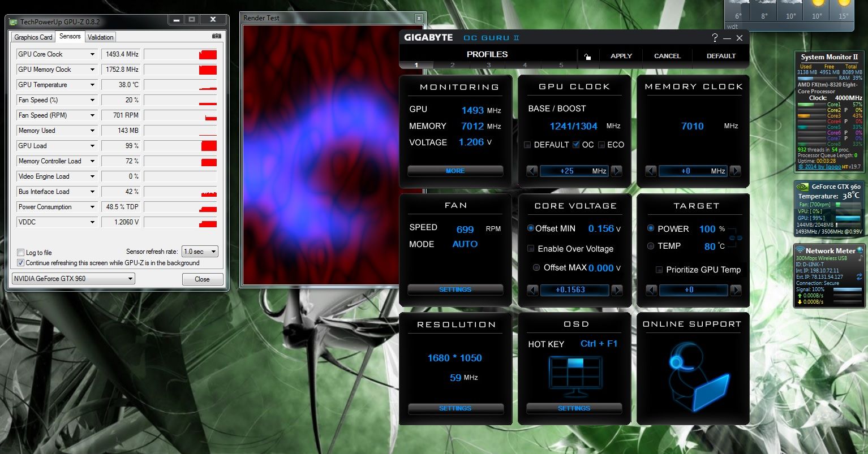
Task: Click the GPU clock offset +25 MHz field
Action: click(574, 171)
